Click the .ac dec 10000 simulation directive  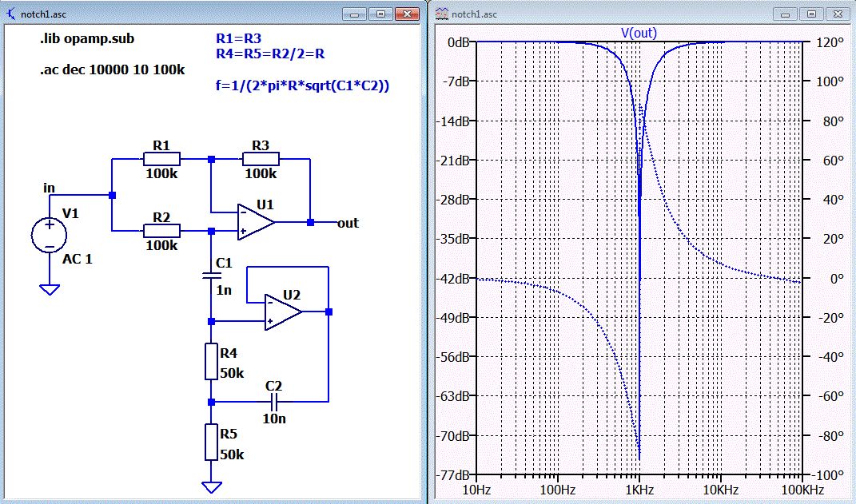coord(113,69)
